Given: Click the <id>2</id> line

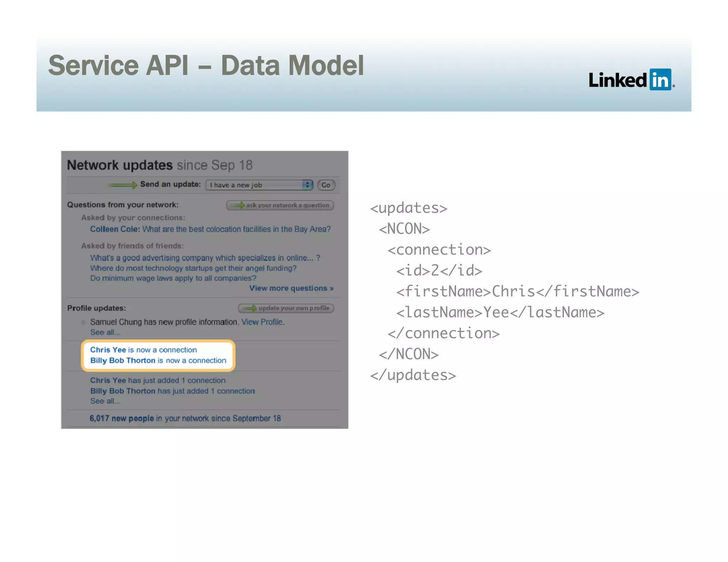Looking at the screenshot, I should pos(439,271).
